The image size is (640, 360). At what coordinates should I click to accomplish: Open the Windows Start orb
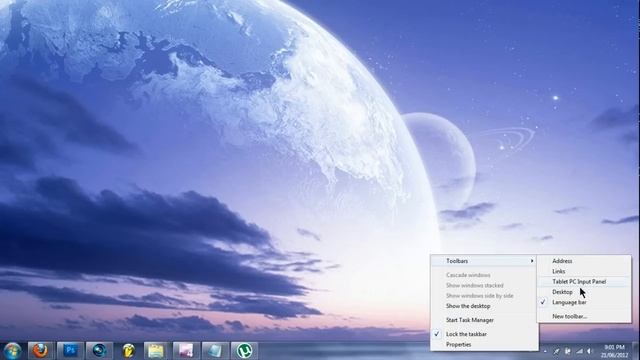tap(12, 351)
